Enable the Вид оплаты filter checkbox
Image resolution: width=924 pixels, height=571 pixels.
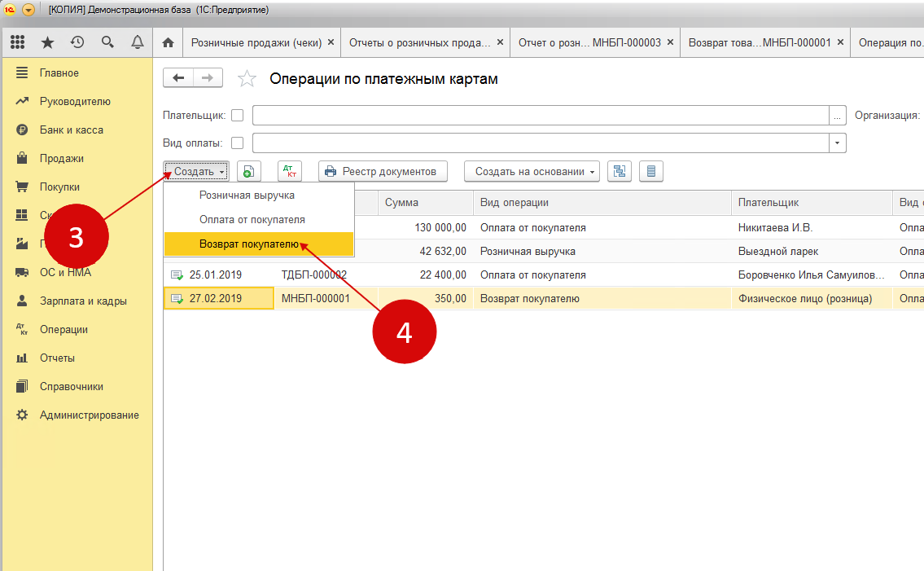[x=238, y=143]
